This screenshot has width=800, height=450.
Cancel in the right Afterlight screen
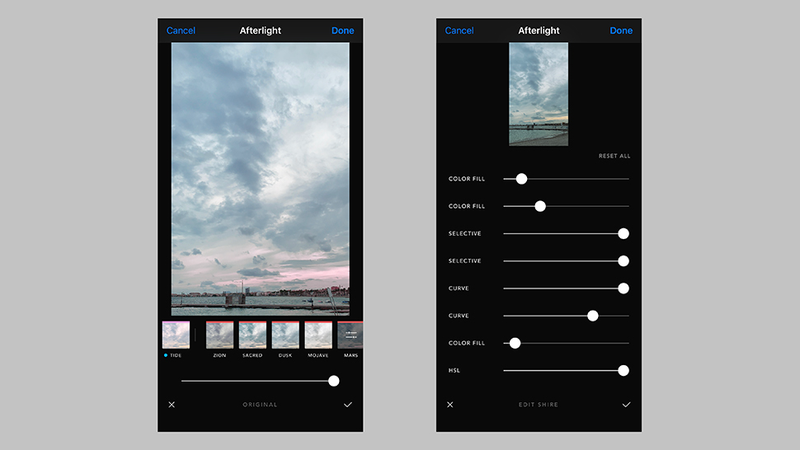coord(459,31)
